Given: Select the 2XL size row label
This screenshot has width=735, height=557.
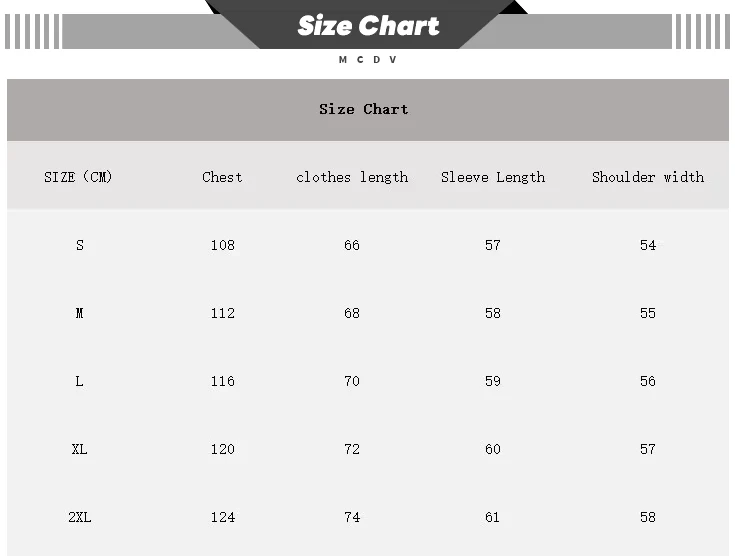Looking at the screenshot, I should (80, 517).
